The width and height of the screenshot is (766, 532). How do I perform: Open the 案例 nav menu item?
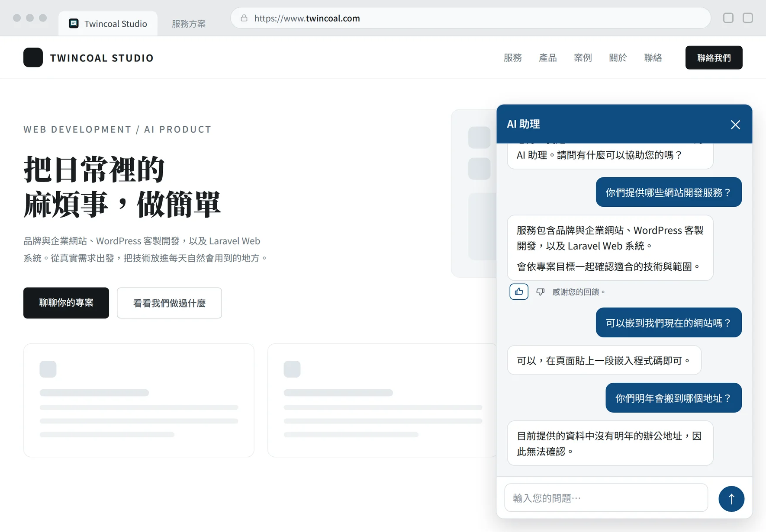[x=583, y=58]
